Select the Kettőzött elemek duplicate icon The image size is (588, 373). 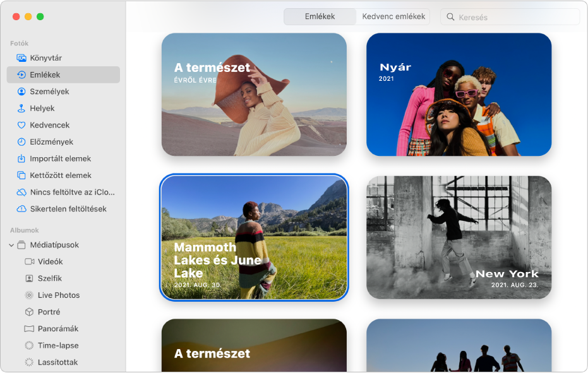click(21, 175)
